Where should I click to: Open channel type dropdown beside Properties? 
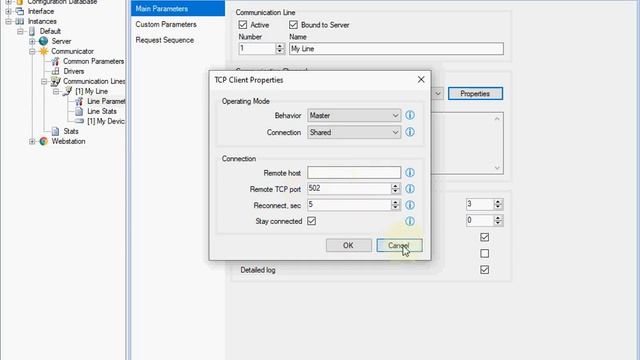438,93
